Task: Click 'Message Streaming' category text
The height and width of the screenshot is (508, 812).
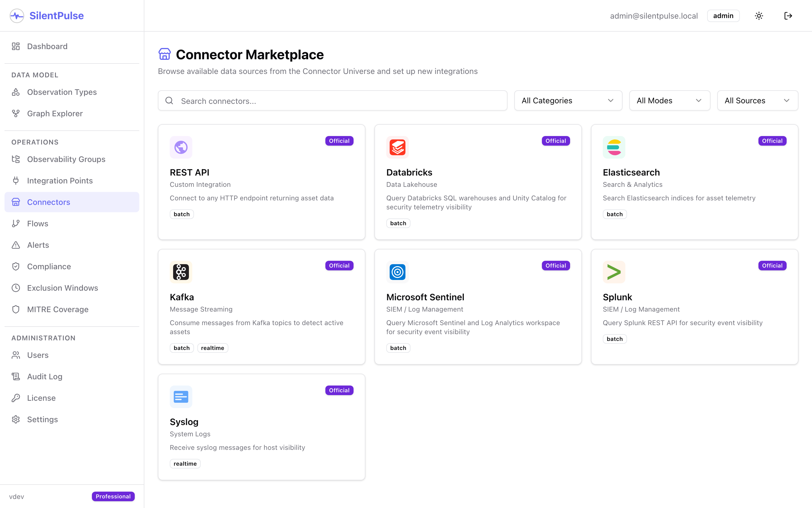Action: click(201, 309)
